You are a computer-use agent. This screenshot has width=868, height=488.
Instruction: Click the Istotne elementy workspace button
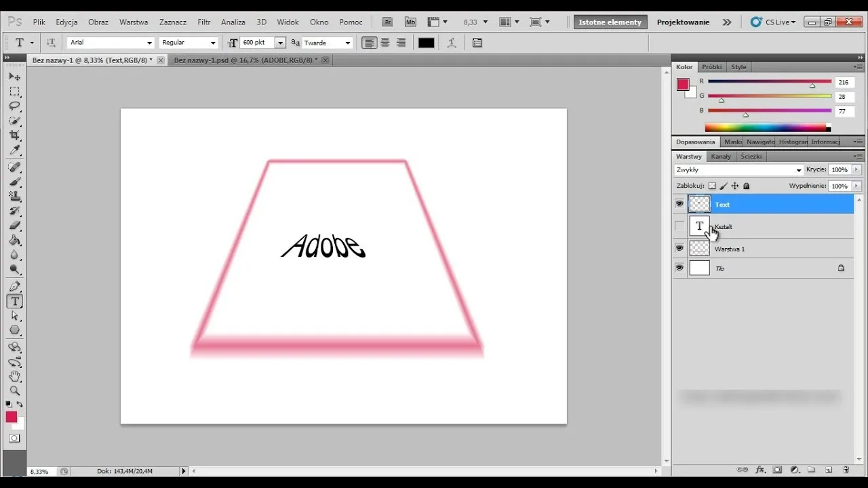click(610, 22)
